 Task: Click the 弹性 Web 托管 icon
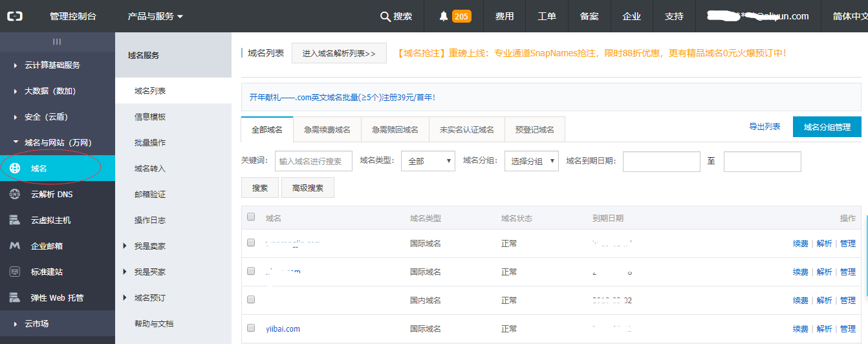(x=15, y=297)
